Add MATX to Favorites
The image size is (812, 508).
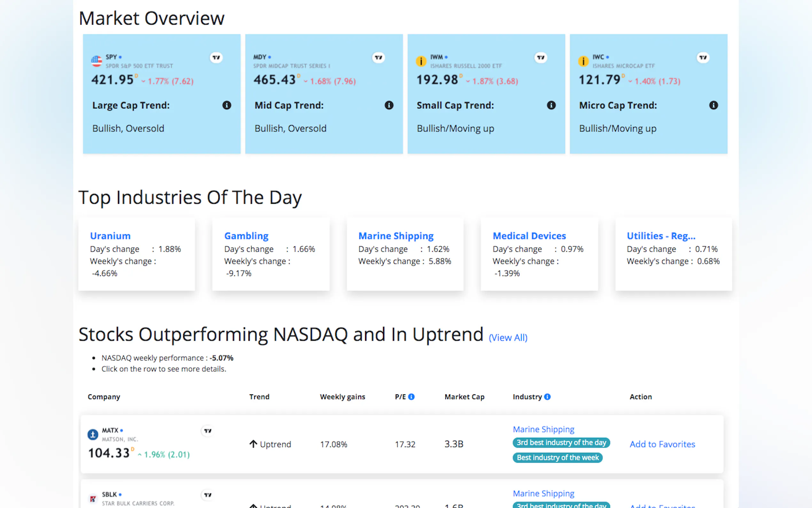(662, 444)
